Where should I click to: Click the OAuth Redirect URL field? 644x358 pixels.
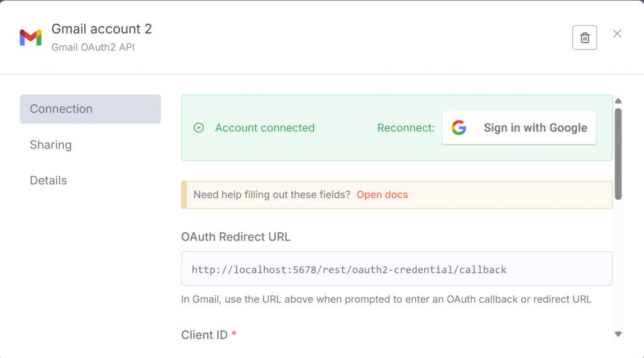397,269
